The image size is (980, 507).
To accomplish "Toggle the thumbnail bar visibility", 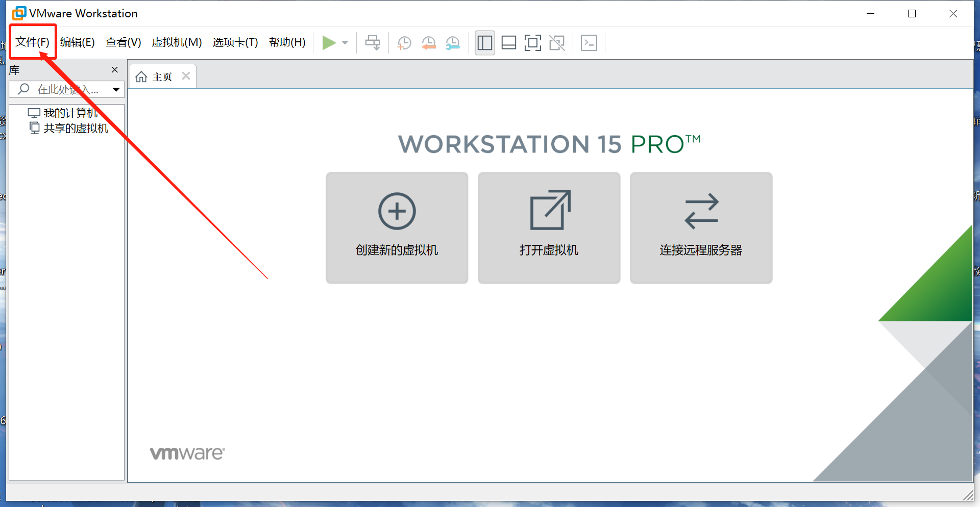I will click(x=508, y=42).
